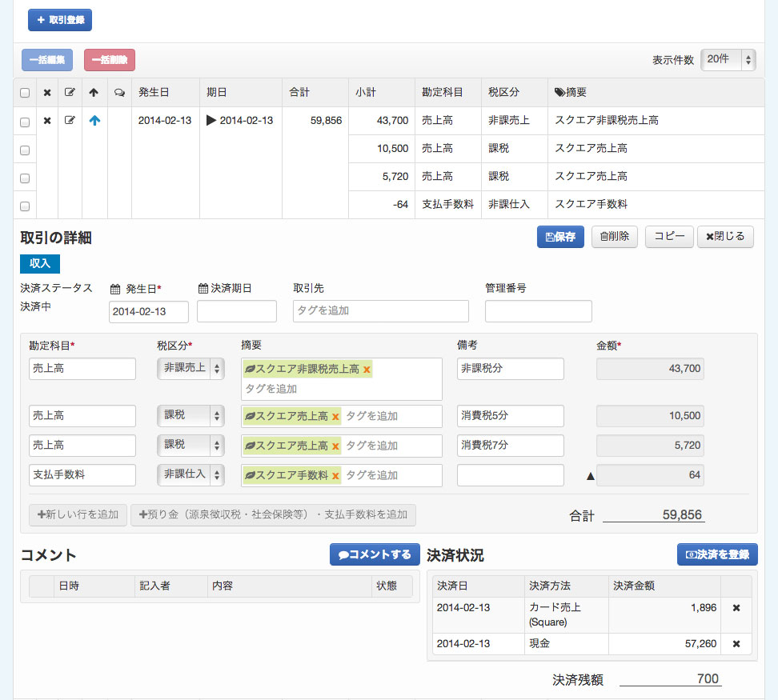Check the checkbox on the first transaction row

(x=24, y=120)
